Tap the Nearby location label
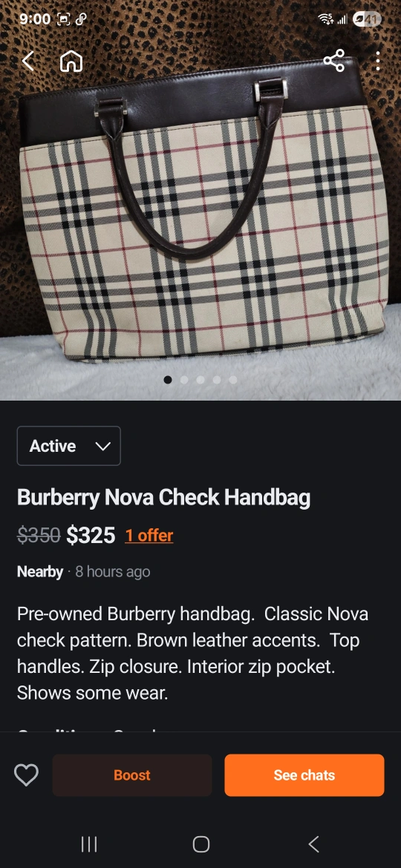 pos(40,571)
